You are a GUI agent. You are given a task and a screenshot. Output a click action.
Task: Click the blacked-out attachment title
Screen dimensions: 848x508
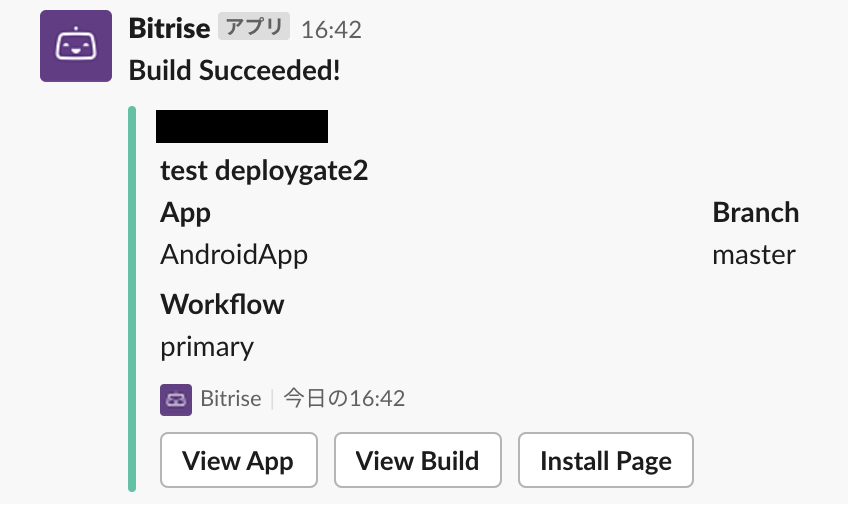click(242, 127)
